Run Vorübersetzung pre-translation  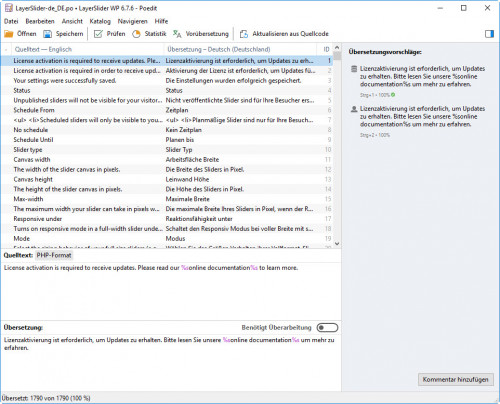click(x=201, y=34)
